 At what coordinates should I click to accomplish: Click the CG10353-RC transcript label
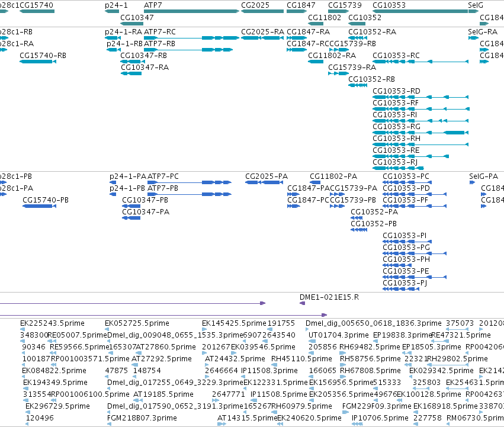tap(396, 56)
